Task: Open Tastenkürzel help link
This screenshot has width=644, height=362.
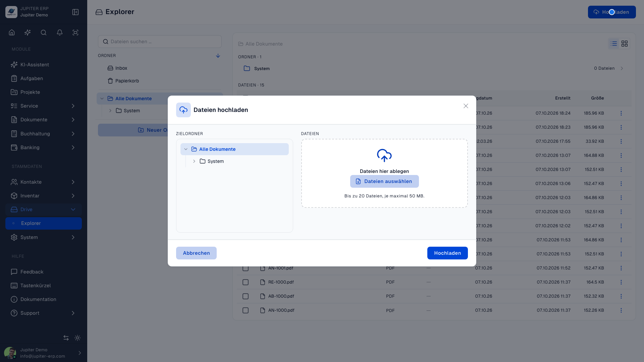Action: 44,286
